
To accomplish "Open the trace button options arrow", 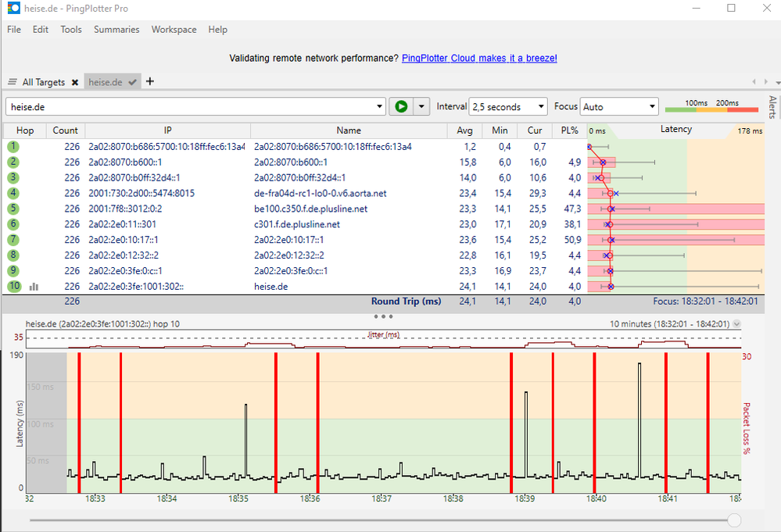I will 422,106.
